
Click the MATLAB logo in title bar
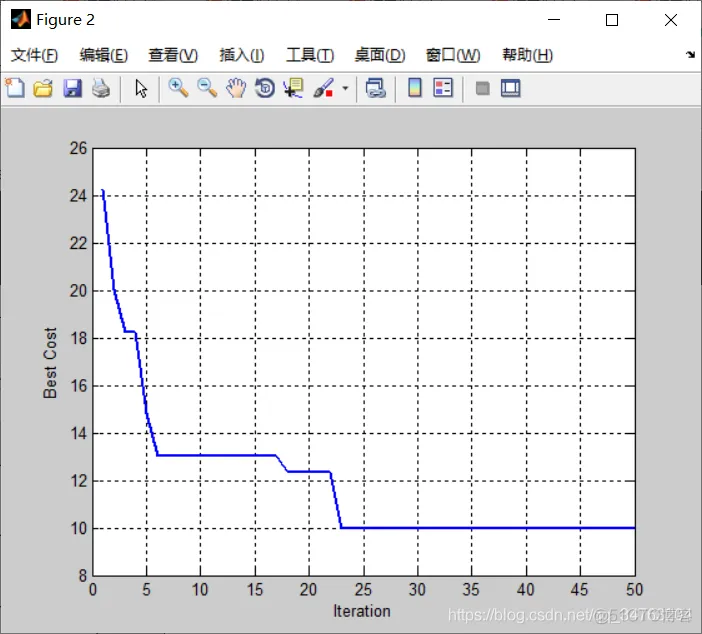click(21, 19)
